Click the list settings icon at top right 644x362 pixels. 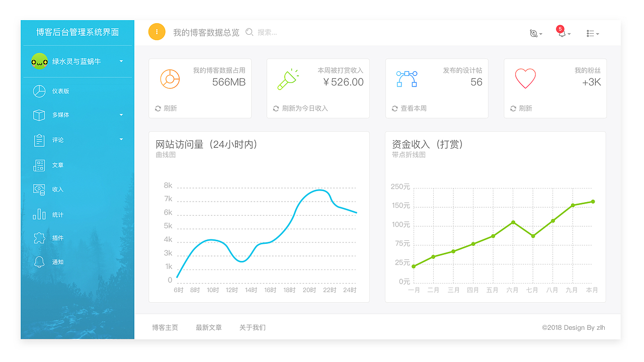(591, 33)
